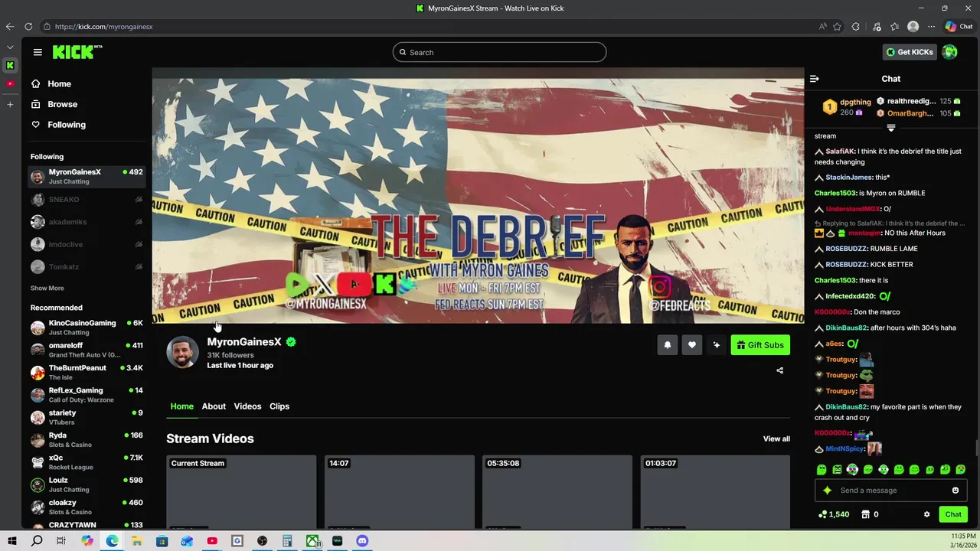
Task: Click the first green emote in quick bar
Action: 822,469
